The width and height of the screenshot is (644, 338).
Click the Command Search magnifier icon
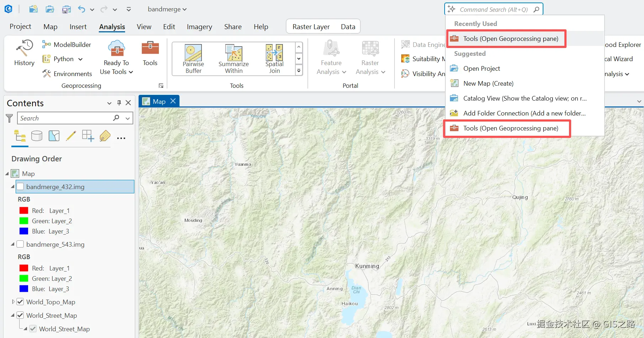[x=536, y=10]
